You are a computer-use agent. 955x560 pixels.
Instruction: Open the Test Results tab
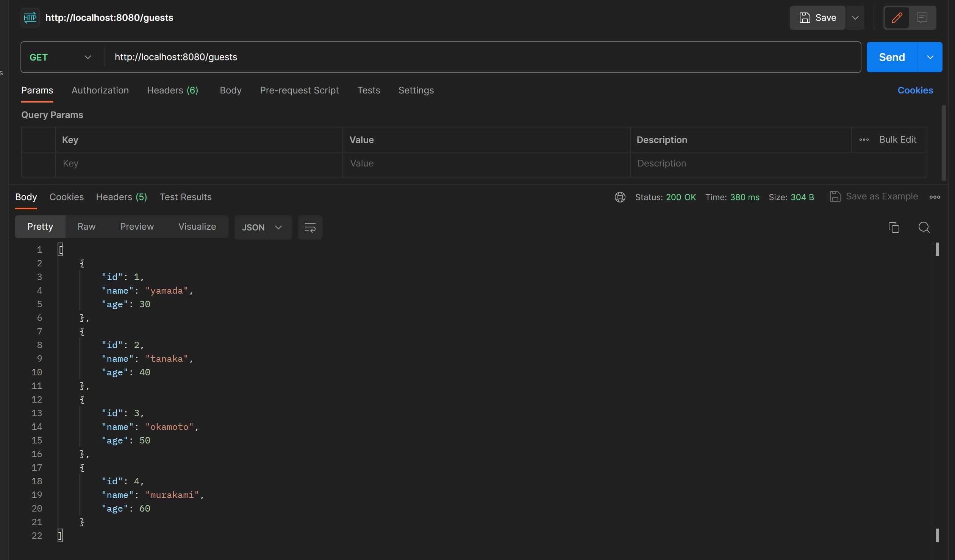[186, 197]
